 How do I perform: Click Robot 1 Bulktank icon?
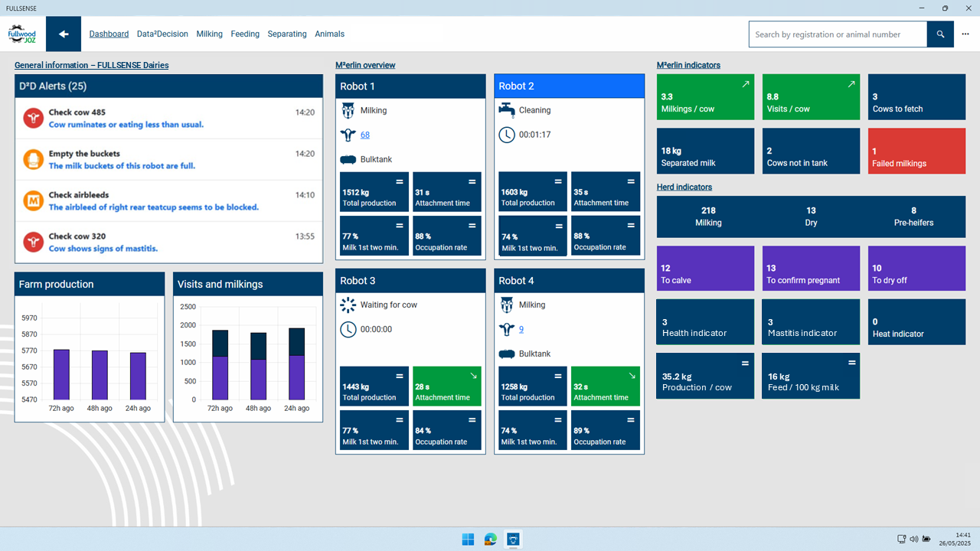(x=348, y=159)
